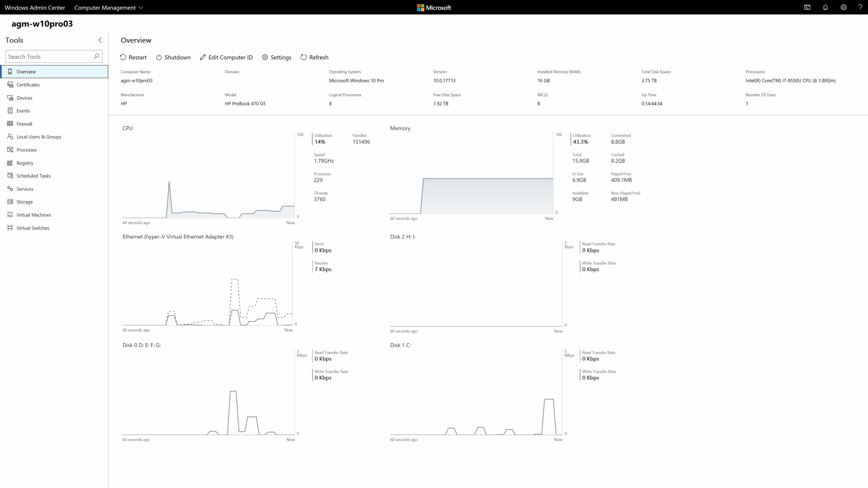Image resolution: width=868 pixels, height=488 pixels.
Task: Click the Restart button
Action: 134,57
